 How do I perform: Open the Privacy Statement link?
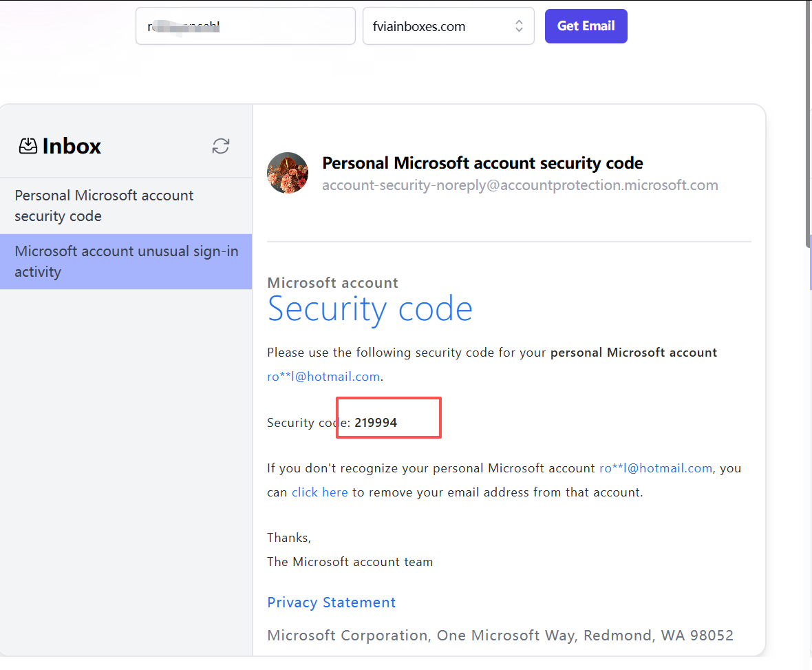(x=331, y=603)
